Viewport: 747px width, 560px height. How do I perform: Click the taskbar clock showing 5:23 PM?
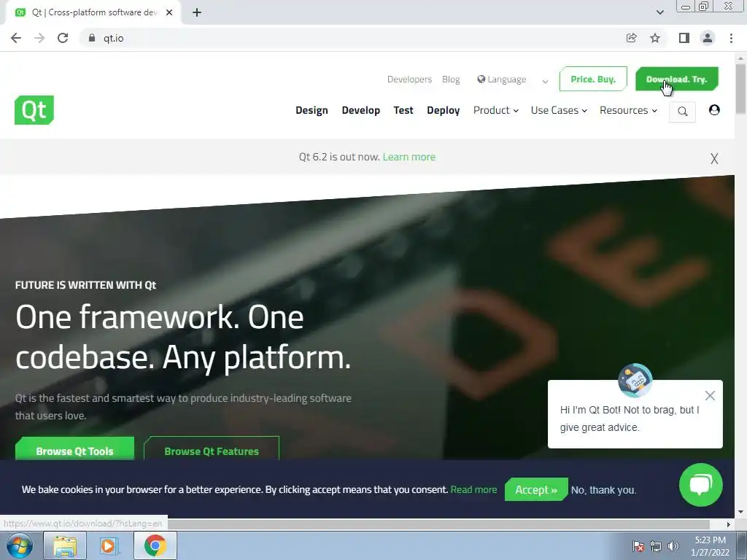[710, 546]
